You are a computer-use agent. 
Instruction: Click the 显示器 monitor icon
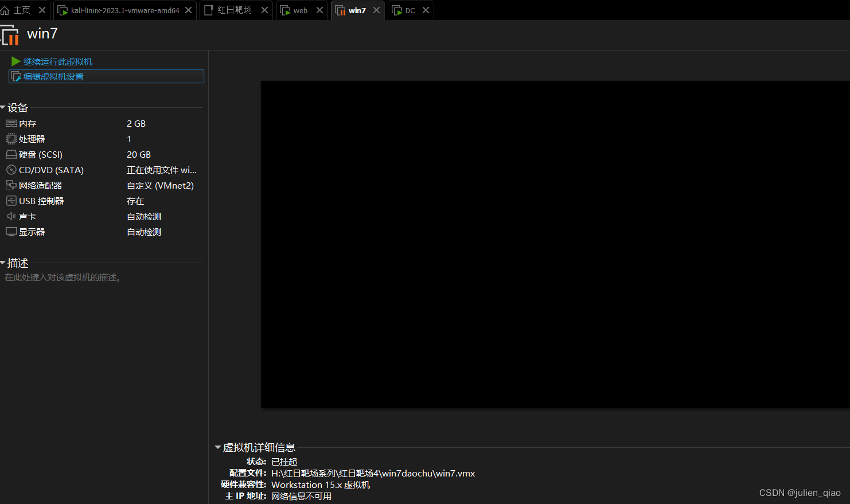(x=11, y=232)
